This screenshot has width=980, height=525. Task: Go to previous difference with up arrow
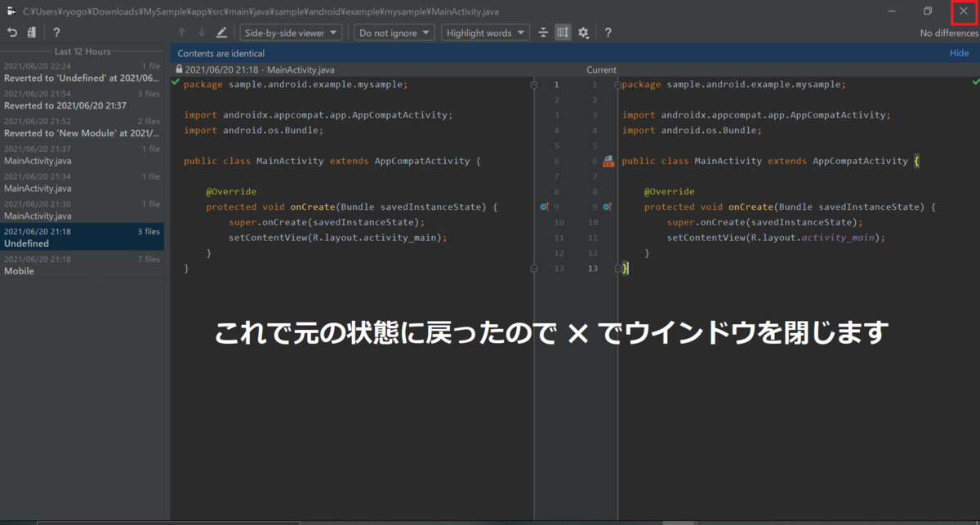[181, 33]
